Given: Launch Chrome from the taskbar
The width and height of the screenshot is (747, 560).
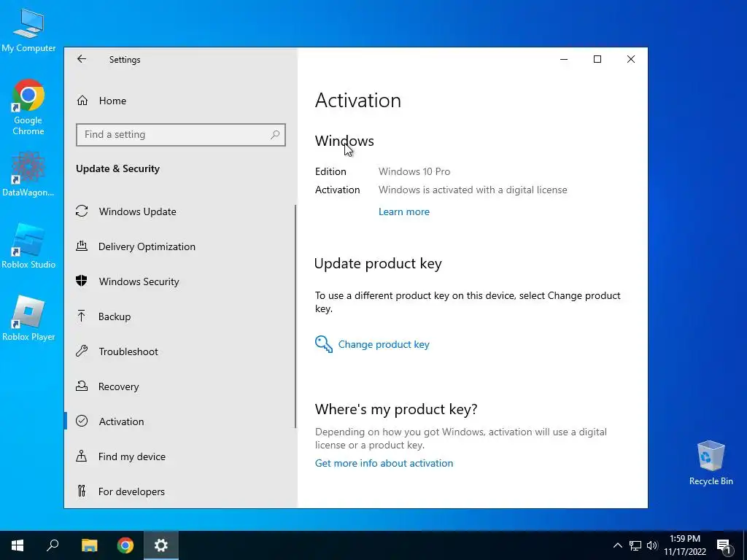Looking at the screenshot, I should tap(125, 545).
